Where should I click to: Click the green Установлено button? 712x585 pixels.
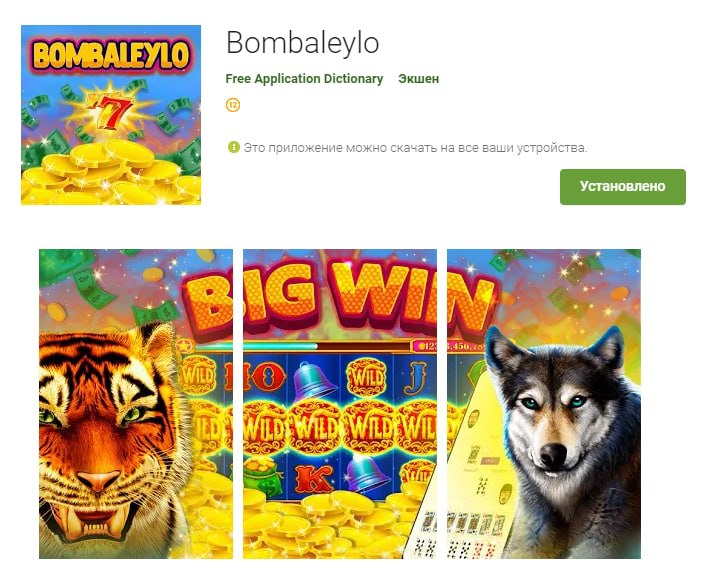coord(623,187)
